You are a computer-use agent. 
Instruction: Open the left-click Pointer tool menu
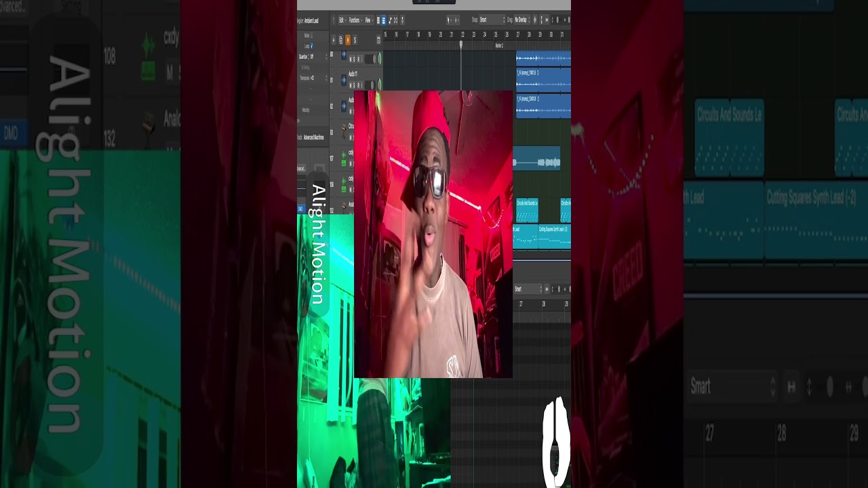pos(449,20)
